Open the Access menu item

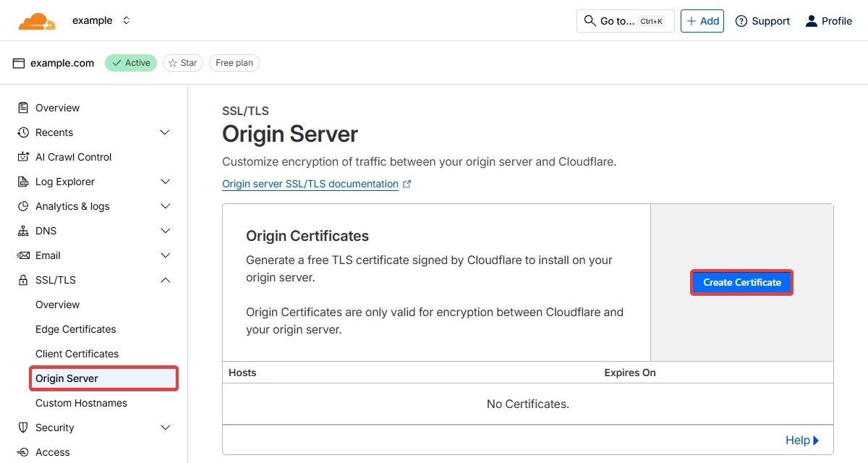point(53,452)
